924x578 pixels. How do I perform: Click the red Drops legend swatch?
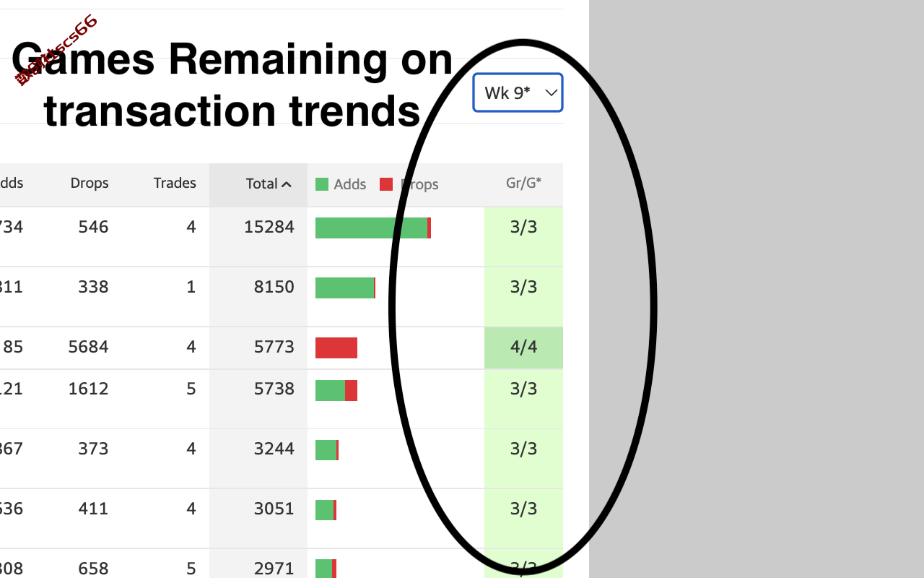pyautogui.click(x=386, y=184)
